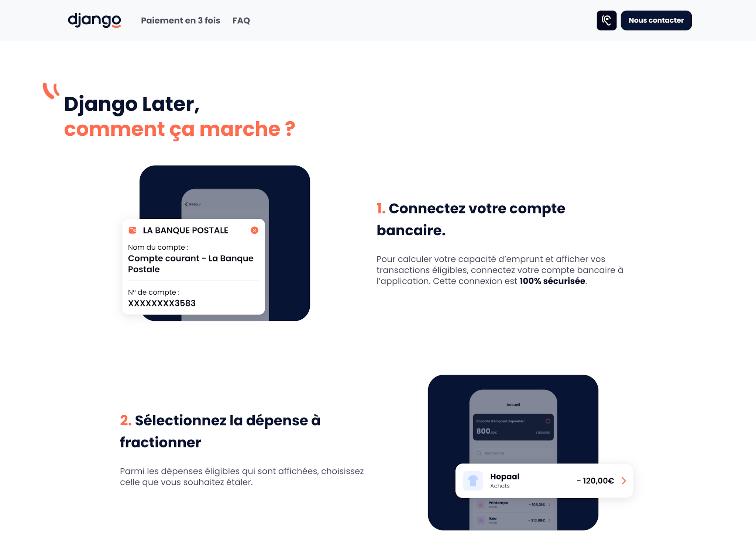756x551 pixels.
Task: Click the Nous contacter button
Action: click(x=656, y=20)
